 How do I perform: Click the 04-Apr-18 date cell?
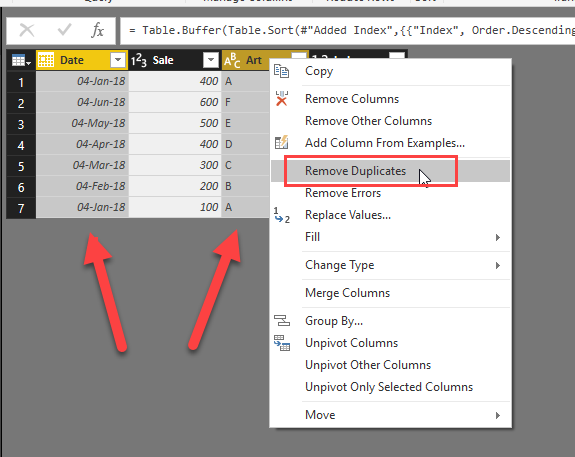click(x=82, y=144)
